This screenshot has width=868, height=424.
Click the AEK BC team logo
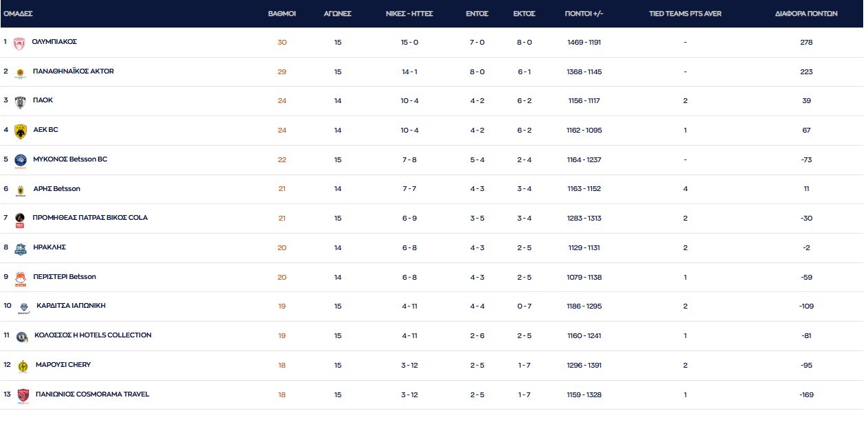pos(20,131)
